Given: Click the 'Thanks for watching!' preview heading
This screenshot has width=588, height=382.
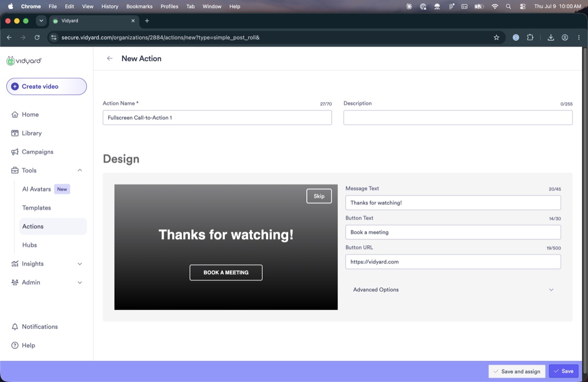Looking at the screenshot, I should coord(226,234).
